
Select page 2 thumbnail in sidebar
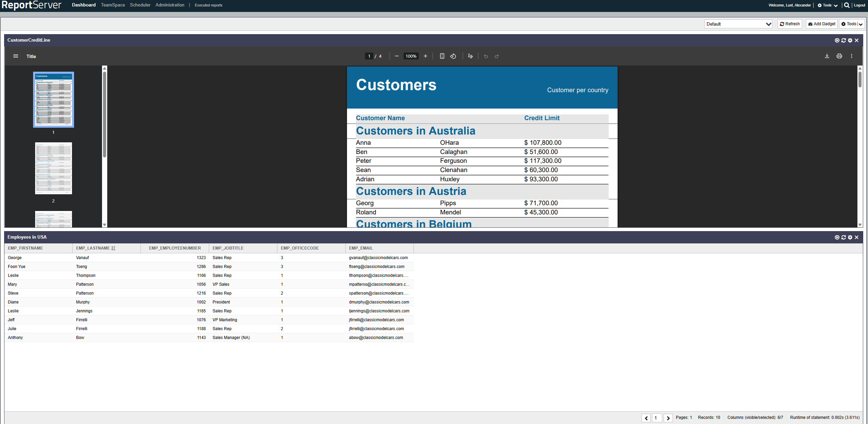point(54,168)
